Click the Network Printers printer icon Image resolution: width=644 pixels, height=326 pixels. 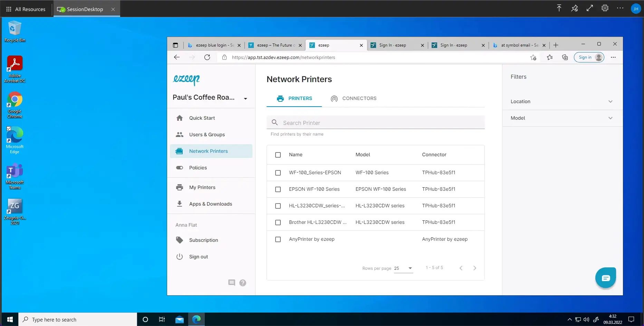[x=180, y=151]
